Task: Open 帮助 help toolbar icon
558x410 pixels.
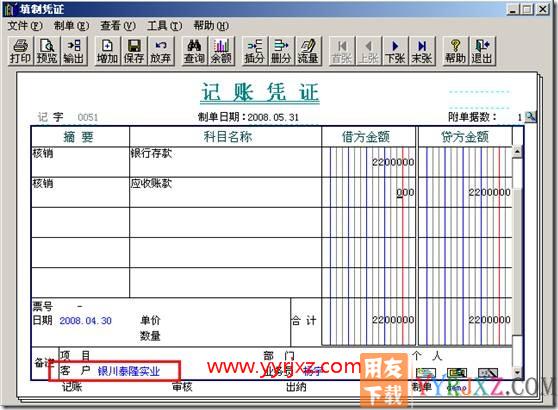Action: tap(455, 51)
